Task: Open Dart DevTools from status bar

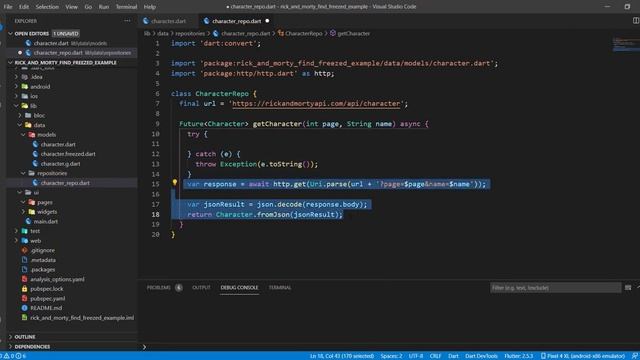Action: tap(481, 356)
